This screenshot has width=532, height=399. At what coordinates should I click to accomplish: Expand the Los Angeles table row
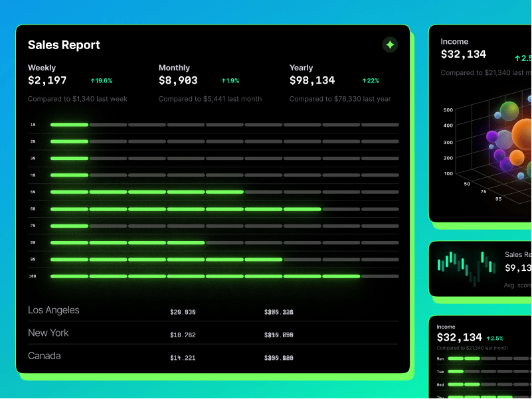[x=53, y=310]
